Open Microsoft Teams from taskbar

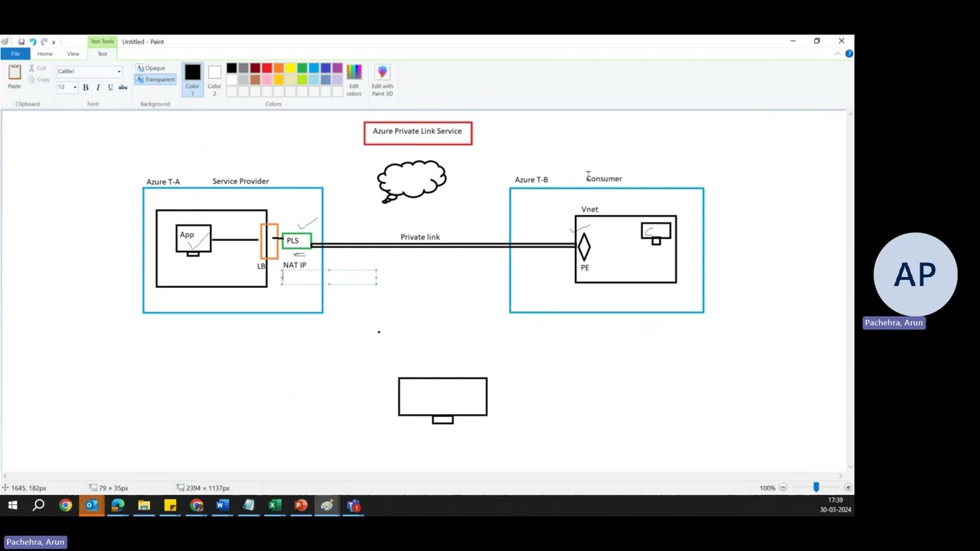click(x=353, y=505)
